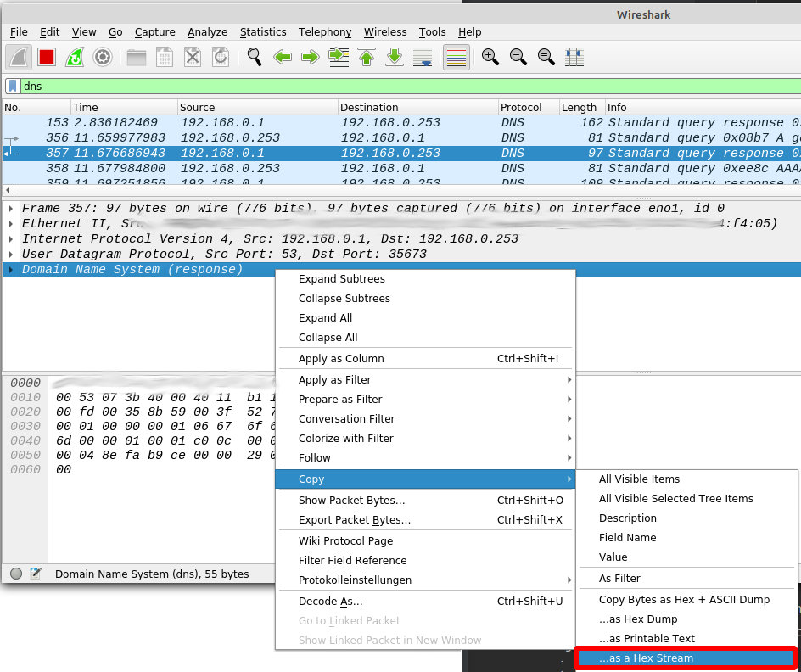Open the Wireless menu
The width and height of the screenshot is (801, 672).
coord(385,31)
